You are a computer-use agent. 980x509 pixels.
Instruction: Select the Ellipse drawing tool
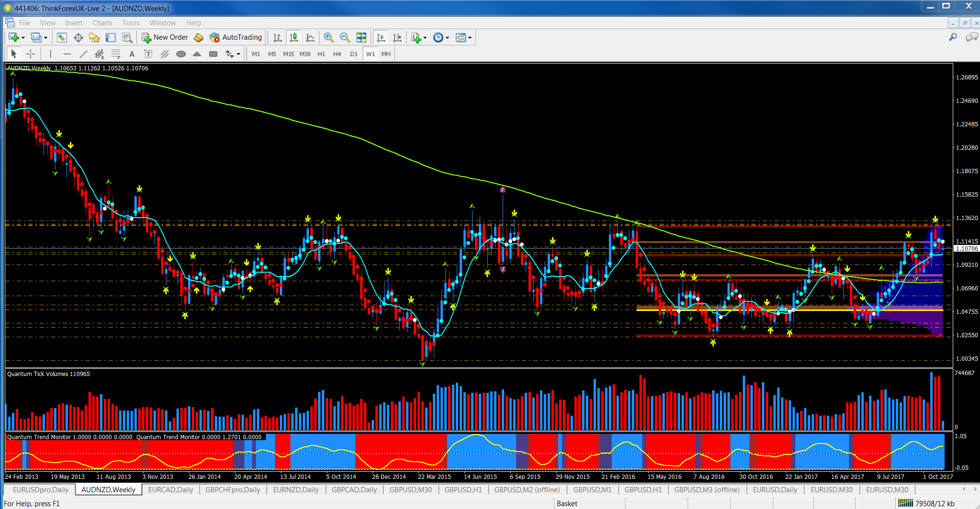point(181,54)
